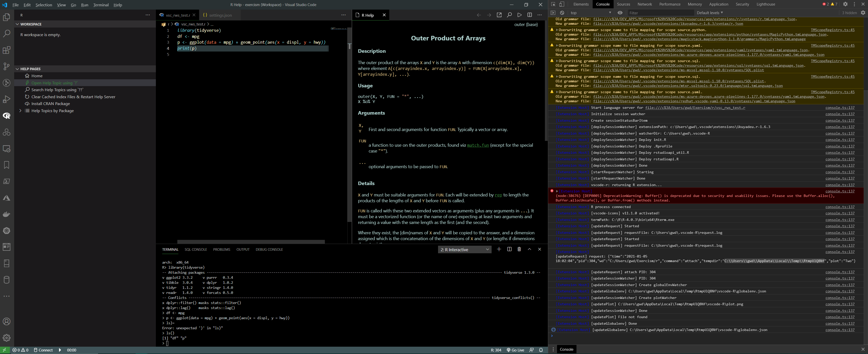Open the Docker view in activity bar

pos(6,214)
